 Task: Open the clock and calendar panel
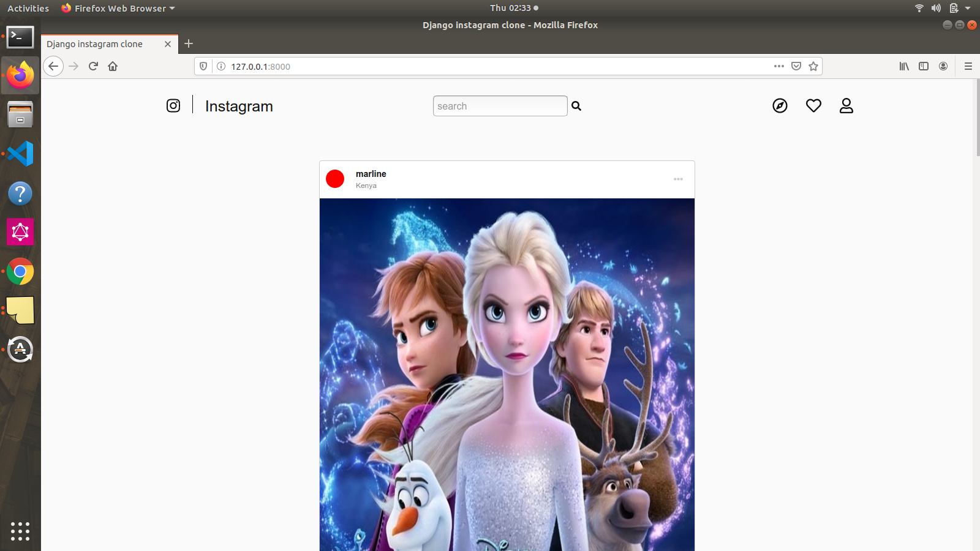(514, 8)
